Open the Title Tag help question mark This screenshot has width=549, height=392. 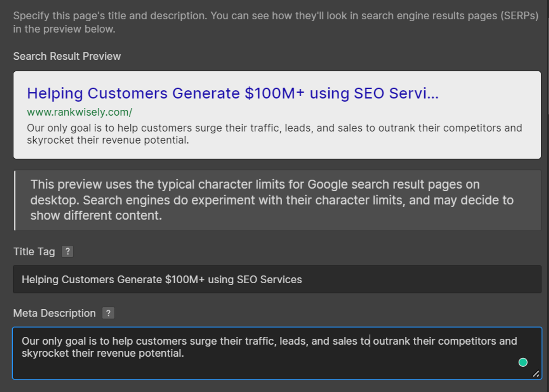(x=68, y=251)
